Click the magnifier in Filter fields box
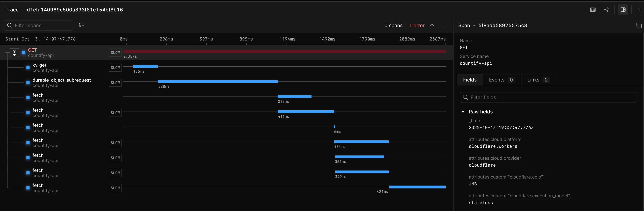The width and height of the screenshot is (644, 211). pyautogui.click(x=465, y=97)
